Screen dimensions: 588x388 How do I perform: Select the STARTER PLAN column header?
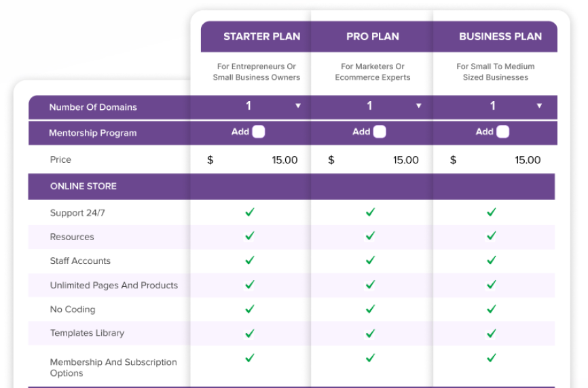(262, 37)
